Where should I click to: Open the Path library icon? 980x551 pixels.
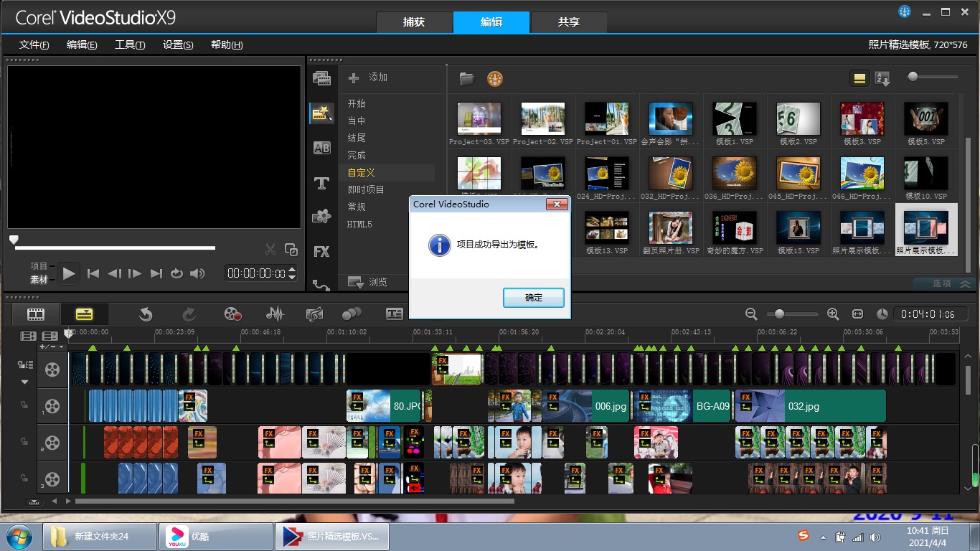point(321,285)
